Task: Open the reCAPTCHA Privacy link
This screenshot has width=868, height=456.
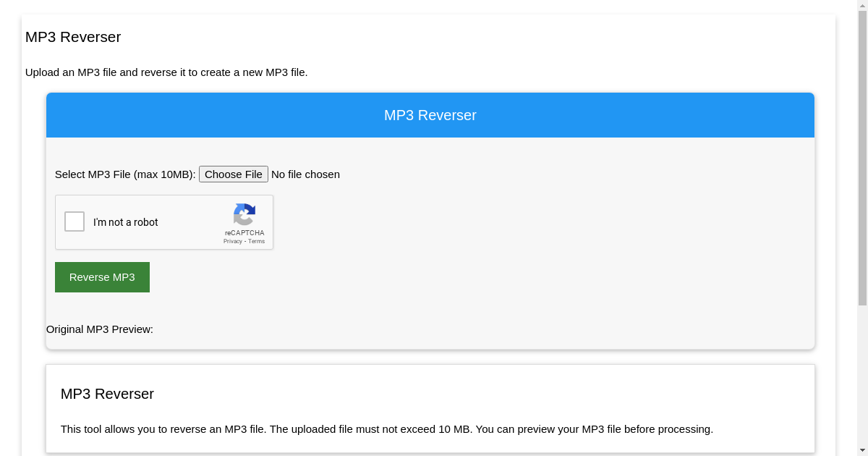Action: 232,241
